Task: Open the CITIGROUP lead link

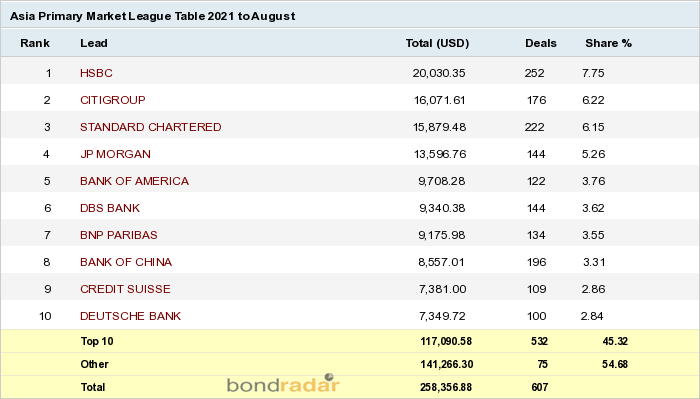Action: [x=112, y=100]
